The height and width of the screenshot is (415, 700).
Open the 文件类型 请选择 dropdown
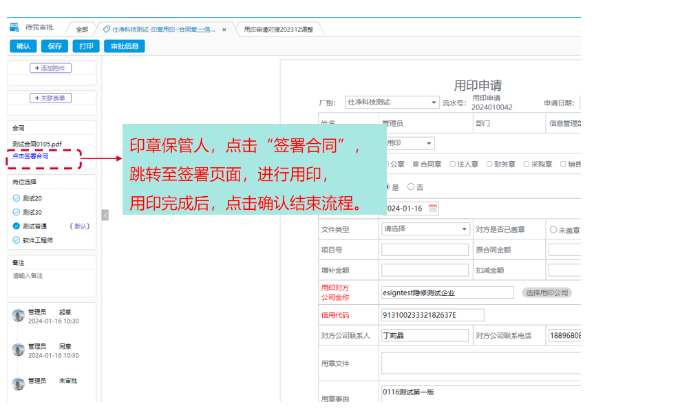click(x=464, y=229)
